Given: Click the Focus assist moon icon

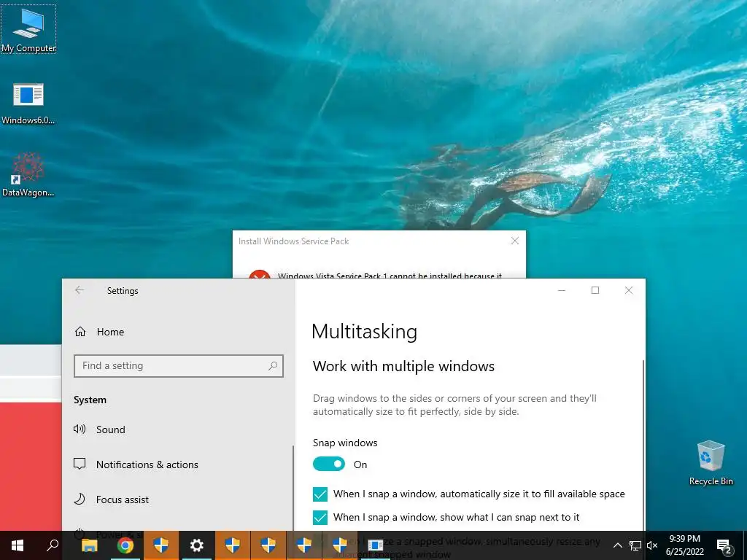Looking at the screenshot, I should click(80, 499).
